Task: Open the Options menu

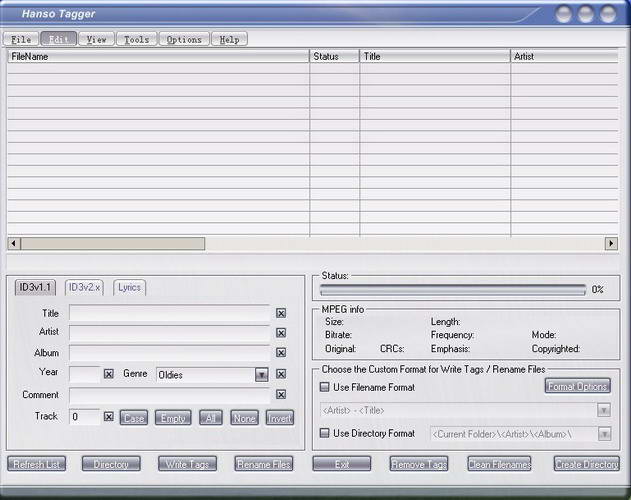Action: [184, 39]
